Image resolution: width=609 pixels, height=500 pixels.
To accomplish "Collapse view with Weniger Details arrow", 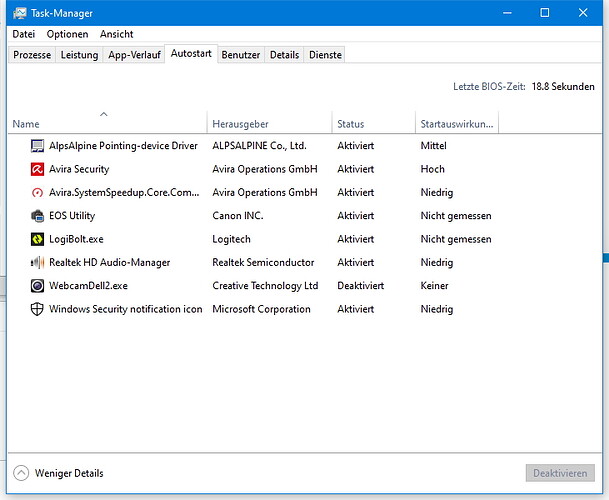I will coord(21,473).
